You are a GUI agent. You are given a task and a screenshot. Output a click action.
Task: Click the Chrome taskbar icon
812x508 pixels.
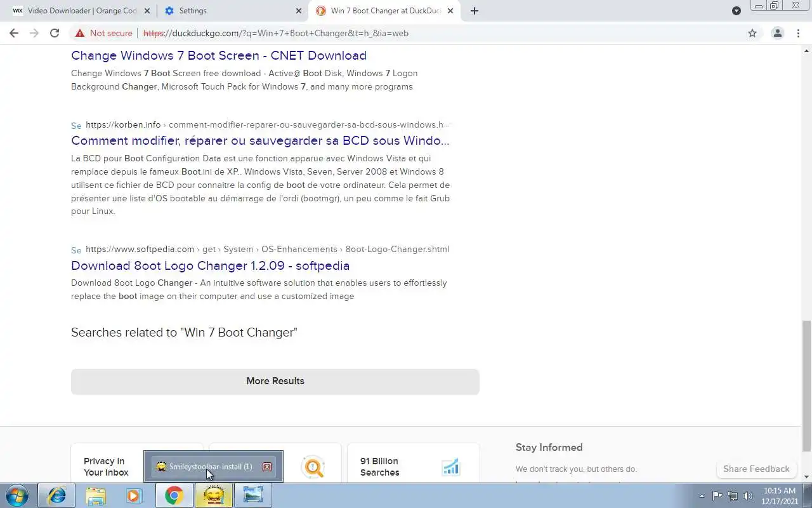[x=174, y=495]
